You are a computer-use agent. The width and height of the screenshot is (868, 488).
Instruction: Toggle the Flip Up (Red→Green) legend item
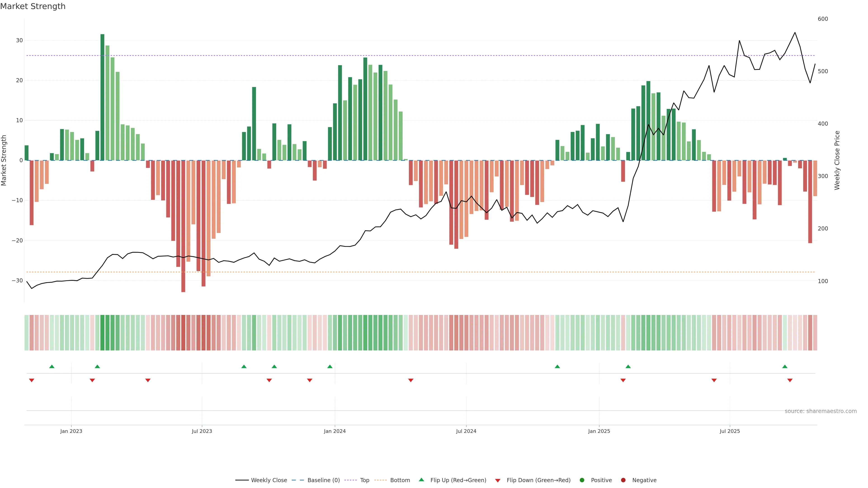point(458,480)
